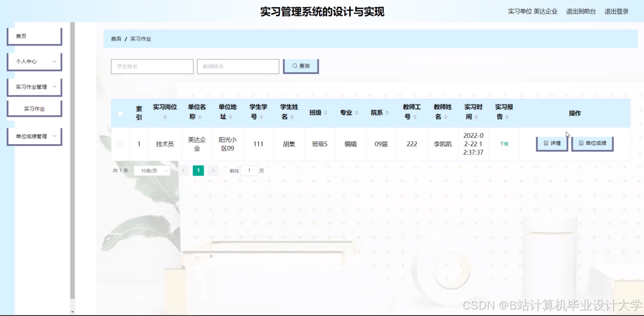Viewport: 644px width, 316px height.
Task: Open 实习作业 submenu item
Action: coord(34,109)
